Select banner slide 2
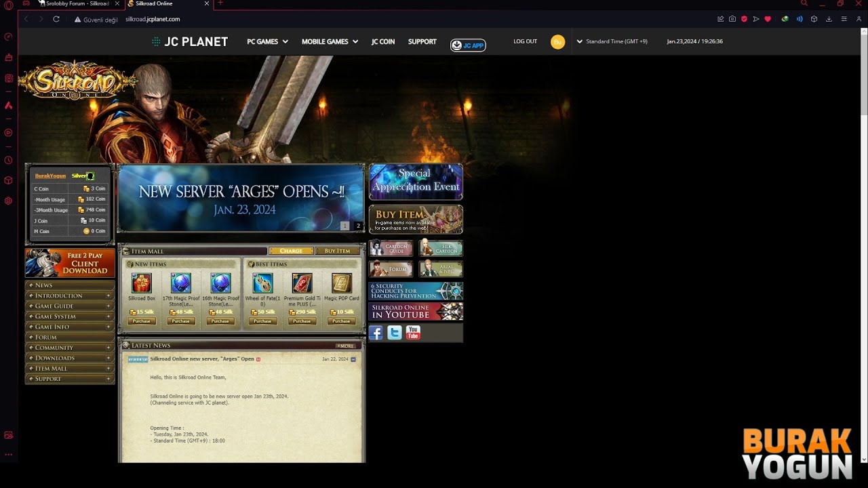The image size is (868, 488). (x=358, y=226)
